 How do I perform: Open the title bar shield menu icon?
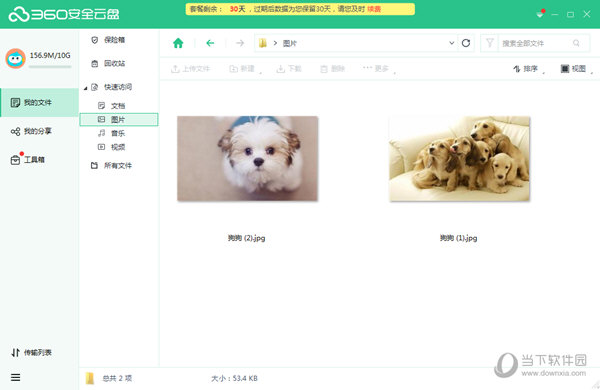pyautogui.click(x=540, y=14)
